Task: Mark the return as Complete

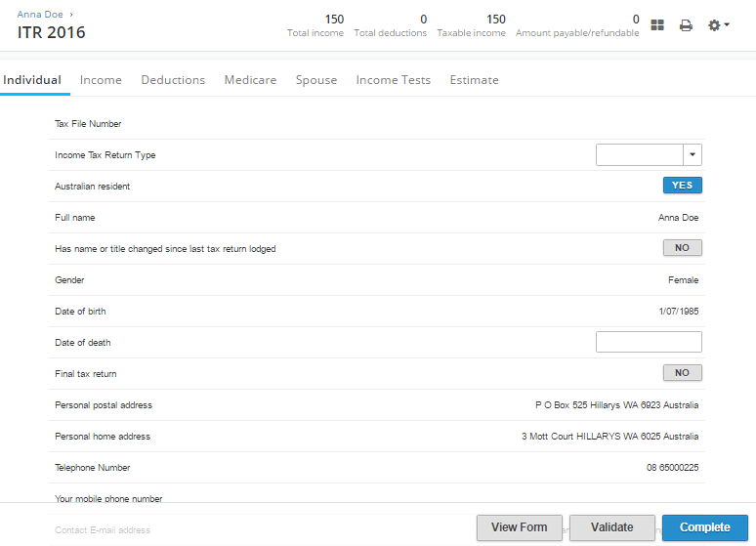Action: click(705, 527)
